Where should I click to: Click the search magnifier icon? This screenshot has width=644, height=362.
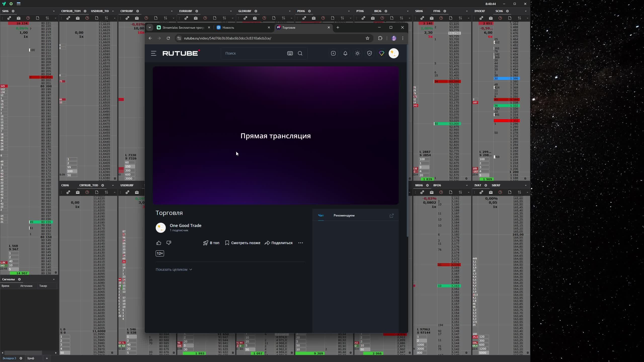coord(300,53)
